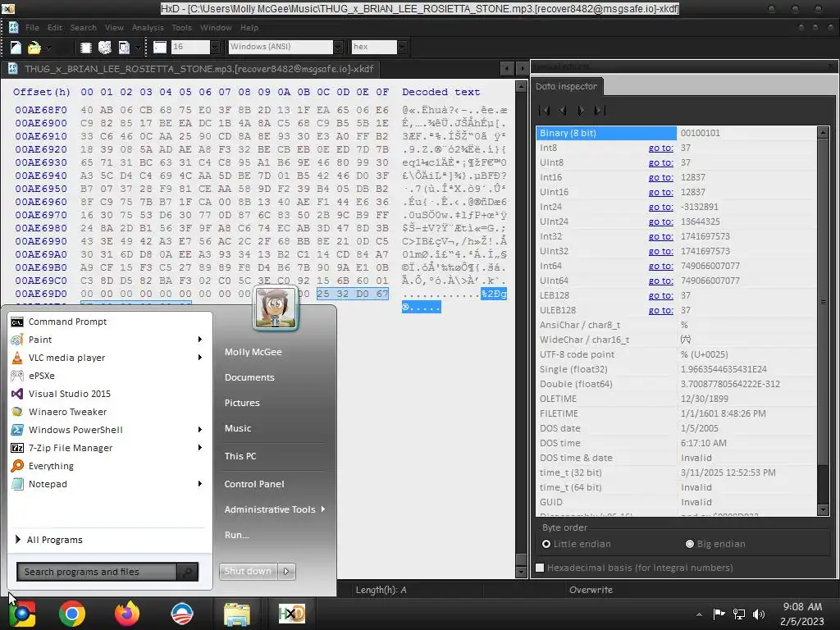Click the Open file folder icon
Screen dimensions: 840x630
34,48
